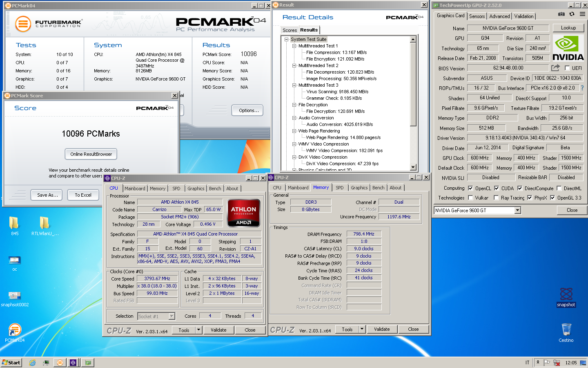The height and width of the screenshot is (368, 588).
Task: Click Close button in GPU-Z window
Action: tap(572, 210)
